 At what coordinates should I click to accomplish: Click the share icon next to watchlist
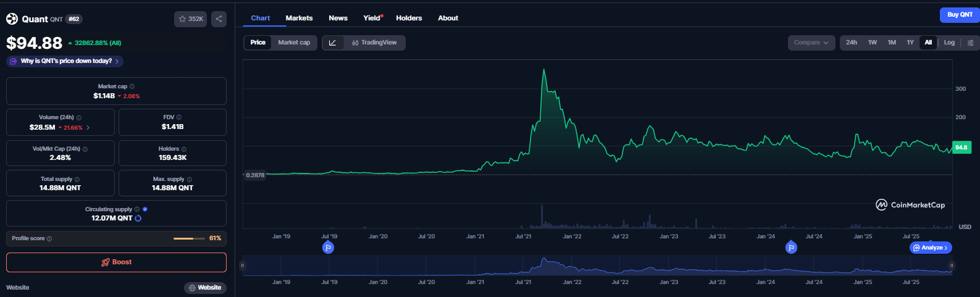(x=219, y=19)
